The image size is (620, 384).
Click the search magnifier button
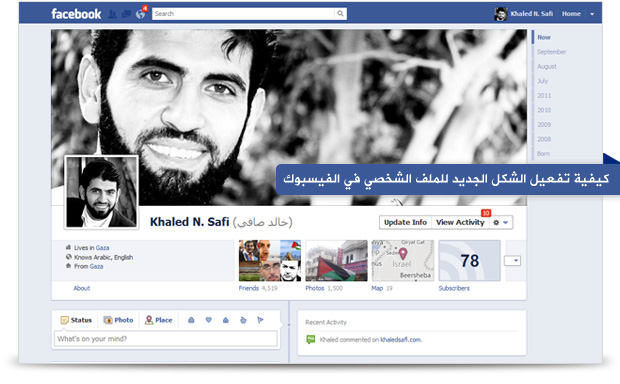click(x=340, y=14)
